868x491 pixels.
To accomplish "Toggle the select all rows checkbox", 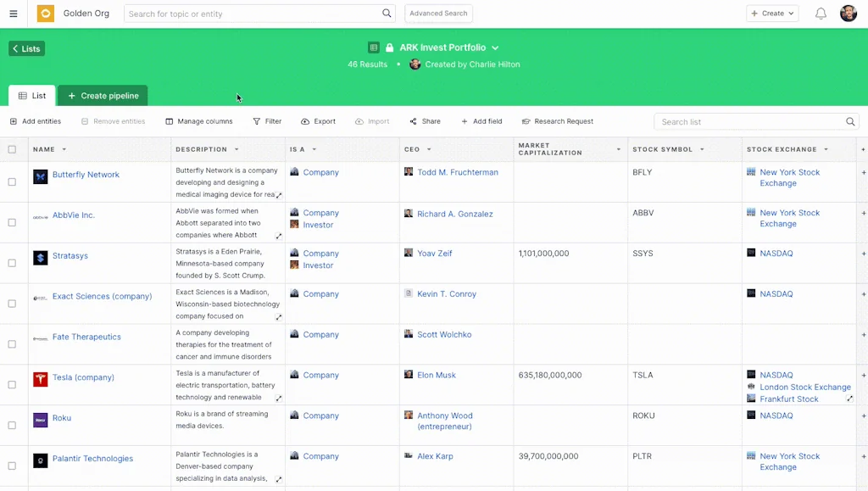I will [12, 149].
